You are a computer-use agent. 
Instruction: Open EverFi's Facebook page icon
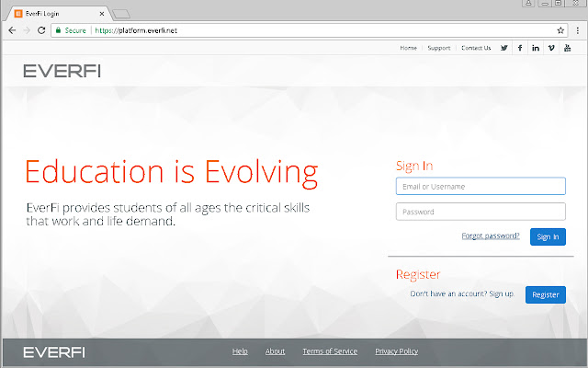[520, 48]
